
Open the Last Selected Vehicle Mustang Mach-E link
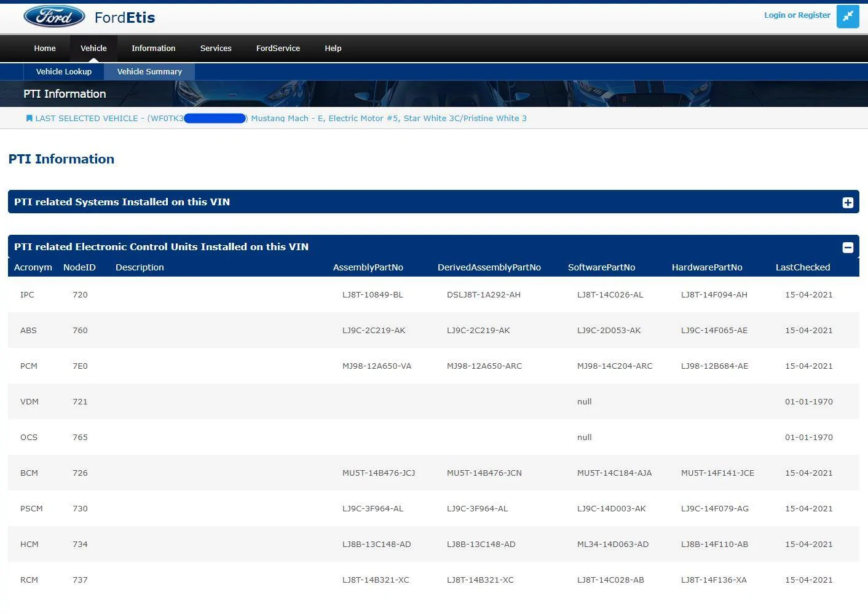click(x=281, y=118)
